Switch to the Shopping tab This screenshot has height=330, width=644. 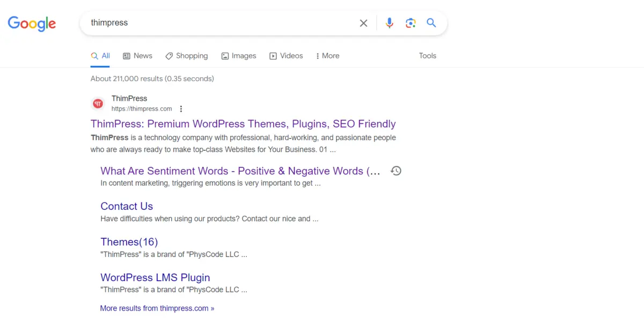click(x=186, y=56)
